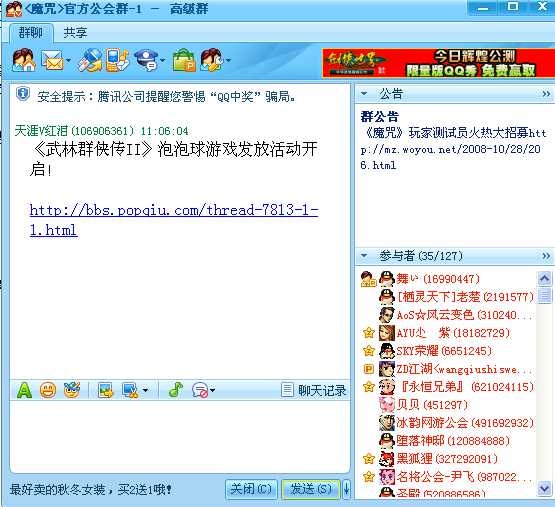Open the message block dropdown arrow
Image resolution: width=555 pixels, height=507 pixels.
212,391
